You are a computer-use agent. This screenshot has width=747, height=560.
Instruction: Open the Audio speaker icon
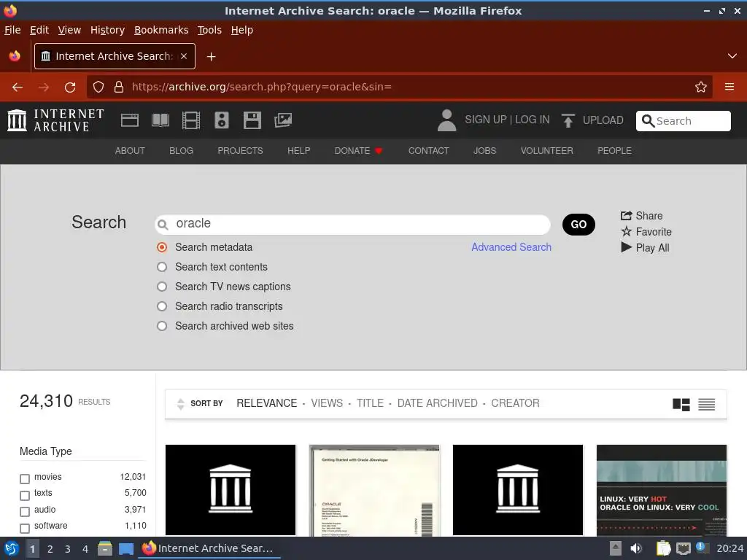click(x=222, y=120)
